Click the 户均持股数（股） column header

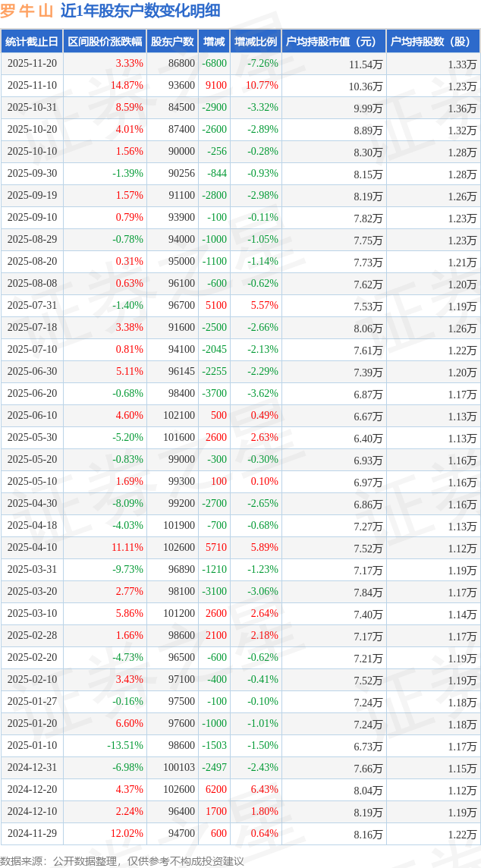click(x=432, y=42)
